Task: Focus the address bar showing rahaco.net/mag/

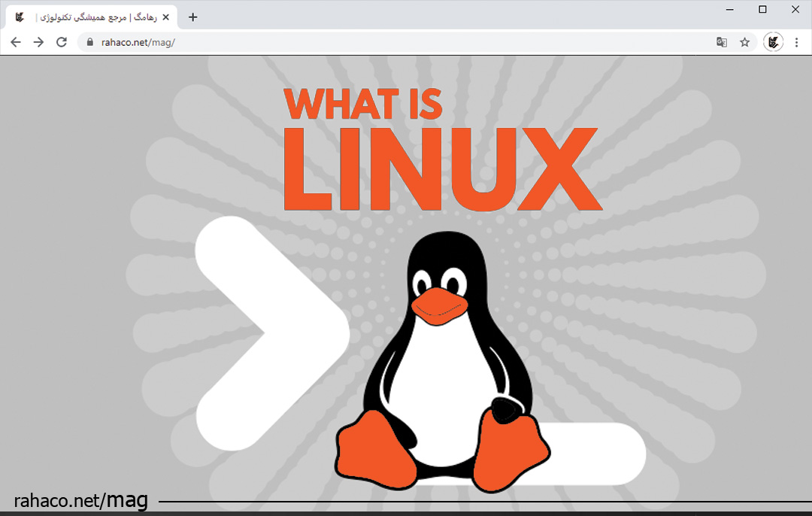Action: [376, 42]
